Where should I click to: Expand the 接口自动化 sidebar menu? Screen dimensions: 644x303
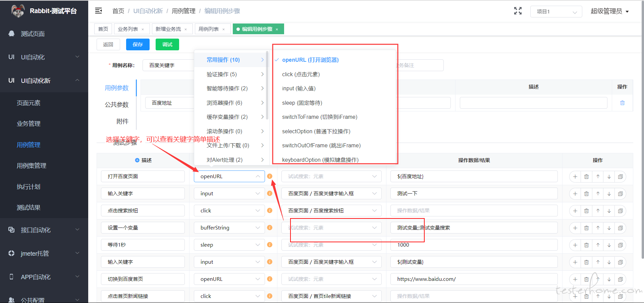tap(44, 230)
